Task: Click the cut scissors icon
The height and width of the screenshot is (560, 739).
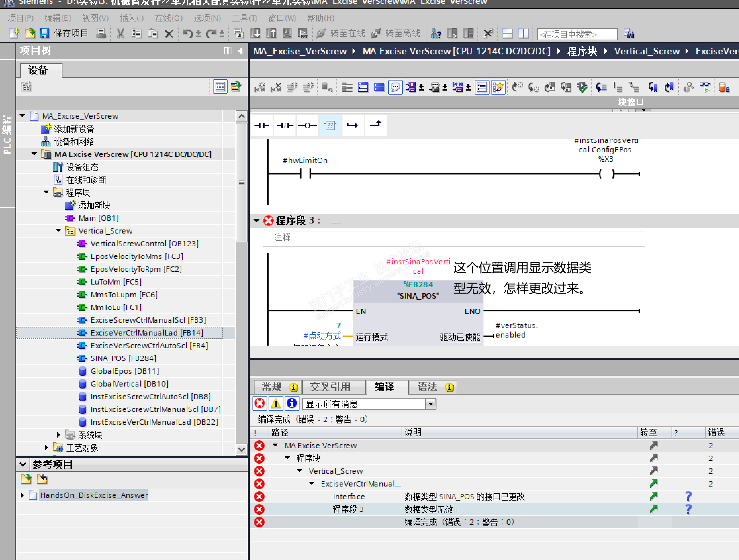Action: click(x=120, y=33)
